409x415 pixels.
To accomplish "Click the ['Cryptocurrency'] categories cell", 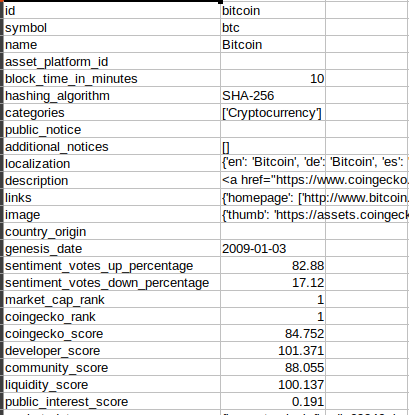I will click(x=273, y=113).
